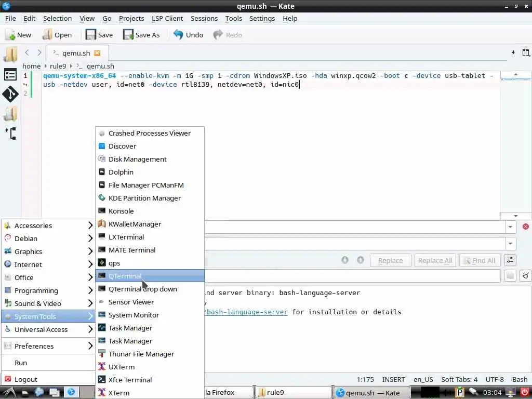Go to previous tab using back arrow
The width and height of the screenshot is (532, 399).
tap(27, 52)
